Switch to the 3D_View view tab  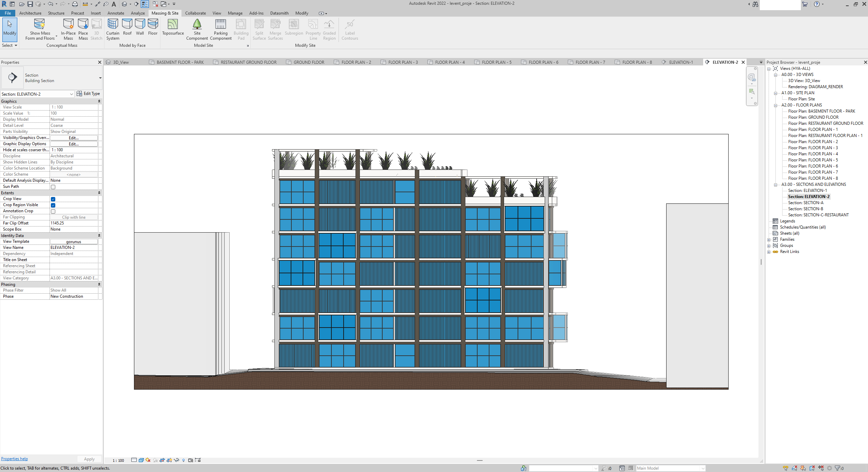pyautogui.click(x=121, y=62)
